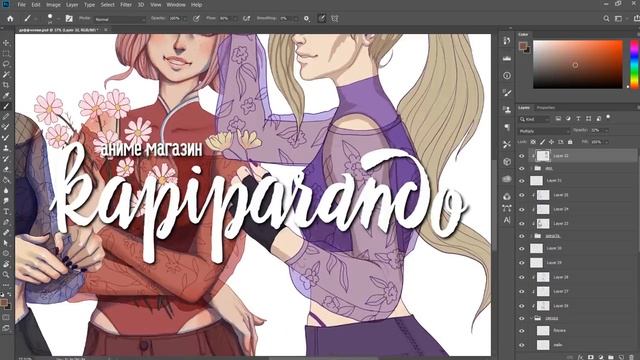Open the Image menu
This screenshot has width=640, height=360.
[x=53, y=5]
